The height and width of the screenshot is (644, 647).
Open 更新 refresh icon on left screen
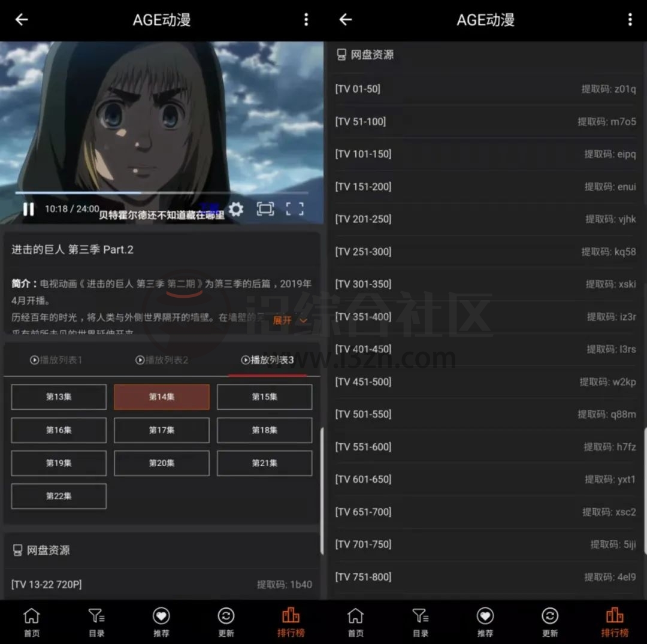[226, 622]
